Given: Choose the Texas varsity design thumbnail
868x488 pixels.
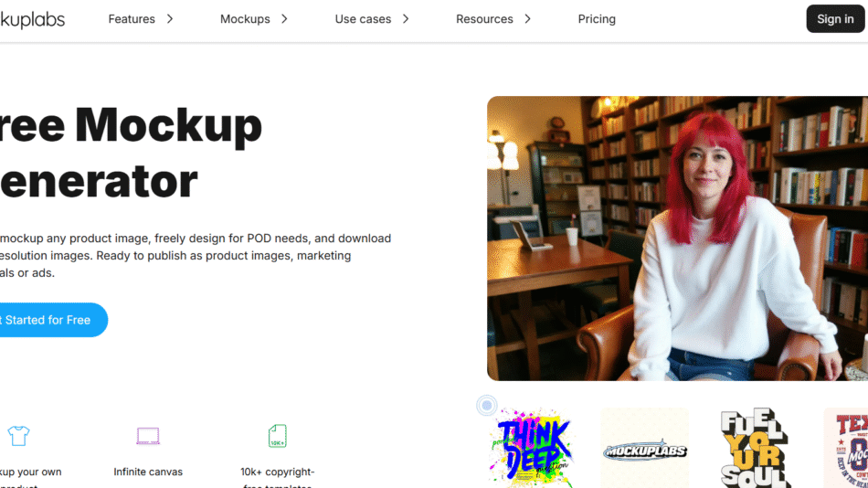Looking at the screenshot, I should coord(846,448).
